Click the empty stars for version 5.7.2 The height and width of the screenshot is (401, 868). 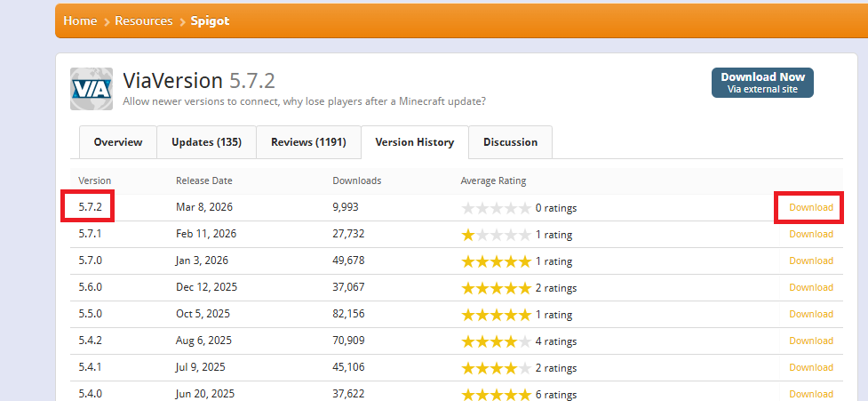tap(496, 209)
